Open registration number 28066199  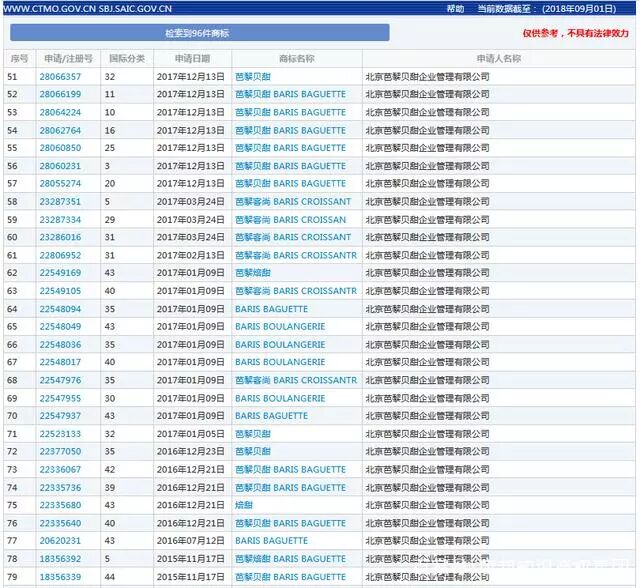60,94
